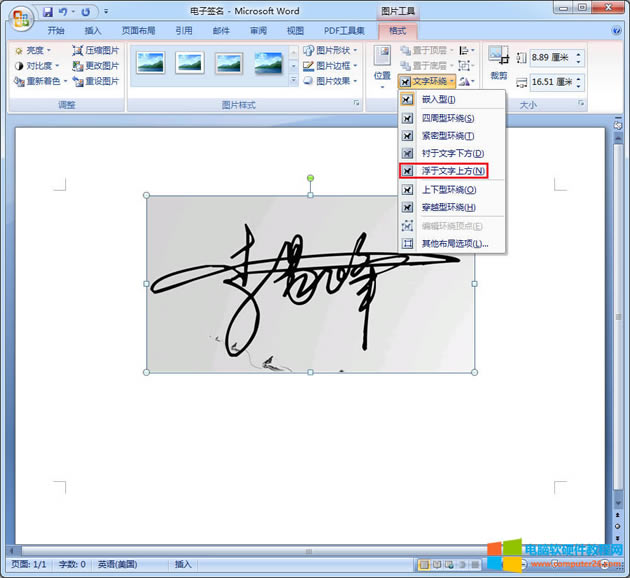Viewport: 630px width, 578px height.
Task: Open the 页面布局 tab
Action: click(x=139, y=31)
